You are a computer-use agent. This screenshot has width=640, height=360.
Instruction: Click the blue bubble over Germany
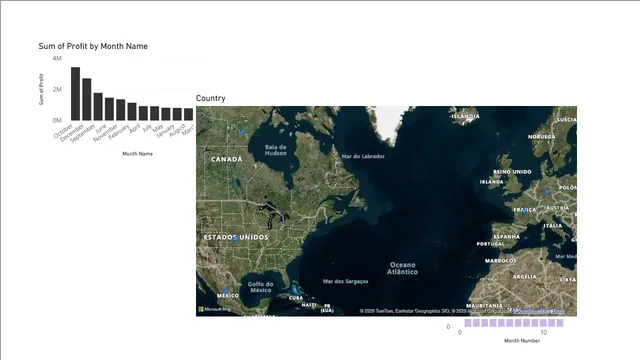pos(547,191)
